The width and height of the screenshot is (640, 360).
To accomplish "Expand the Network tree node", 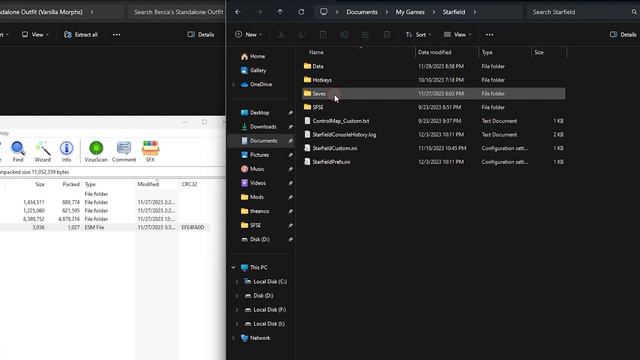I will pyautogui.click(x=234, y=338).
